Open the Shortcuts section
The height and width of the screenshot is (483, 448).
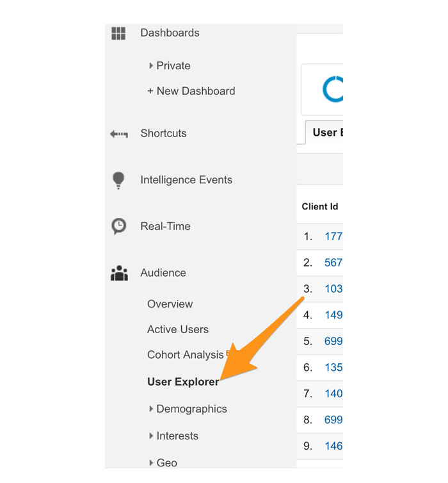(x=163, y=133)
